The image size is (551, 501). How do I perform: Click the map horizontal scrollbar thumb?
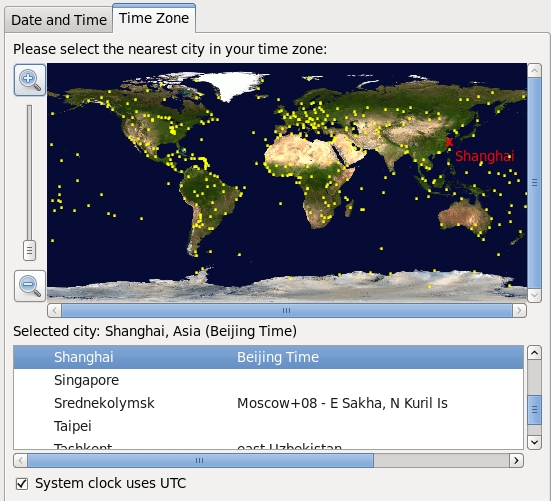click(287, 311)
